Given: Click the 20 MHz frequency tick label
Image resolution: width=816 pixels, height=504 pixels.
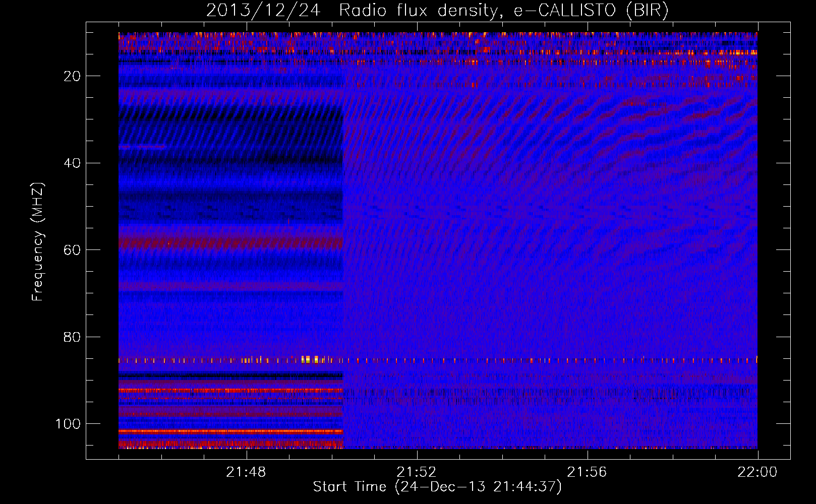Looking at the screenshot, I should click(x=72, y=76).
